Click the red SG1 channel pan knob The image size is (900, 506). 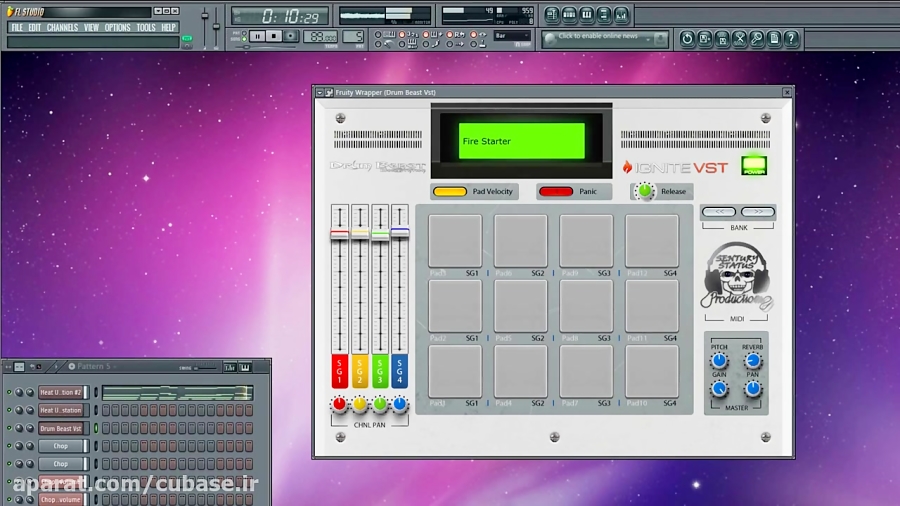coord(339,404)
